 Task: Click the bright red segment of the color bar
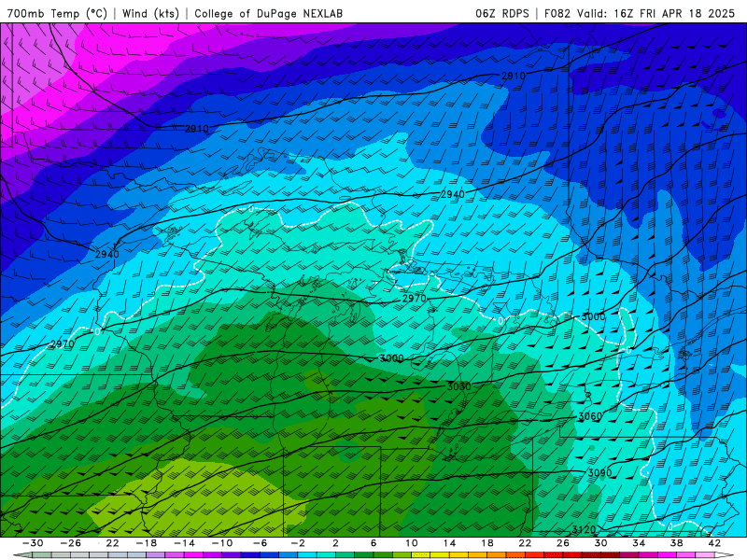(x=534, y=555)
